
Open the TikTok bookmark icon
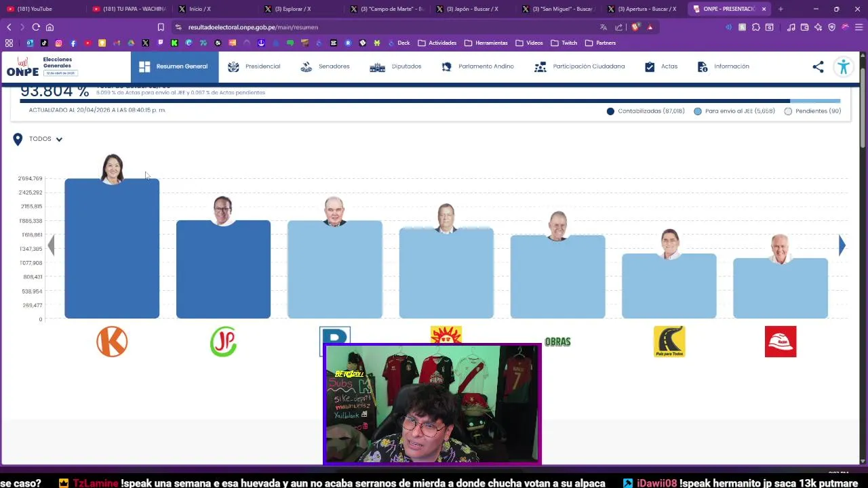tap(44, 43)
